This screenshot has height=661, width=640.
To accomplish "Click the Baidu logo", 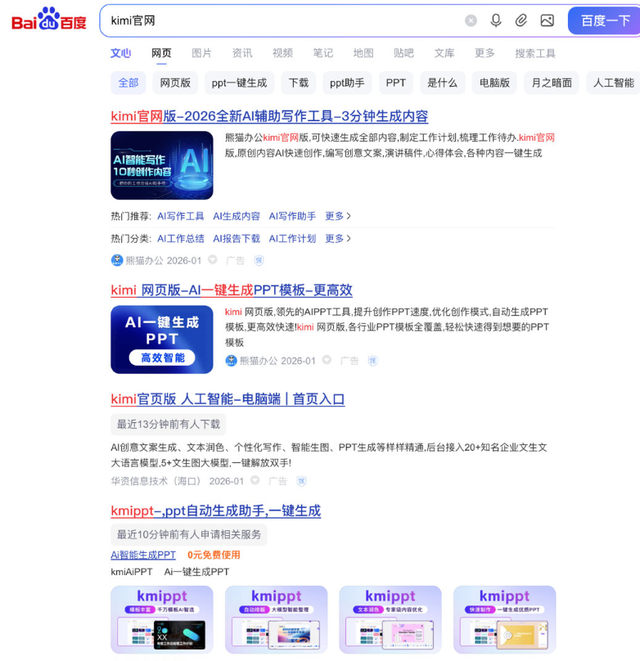I will tap(49, 19).
